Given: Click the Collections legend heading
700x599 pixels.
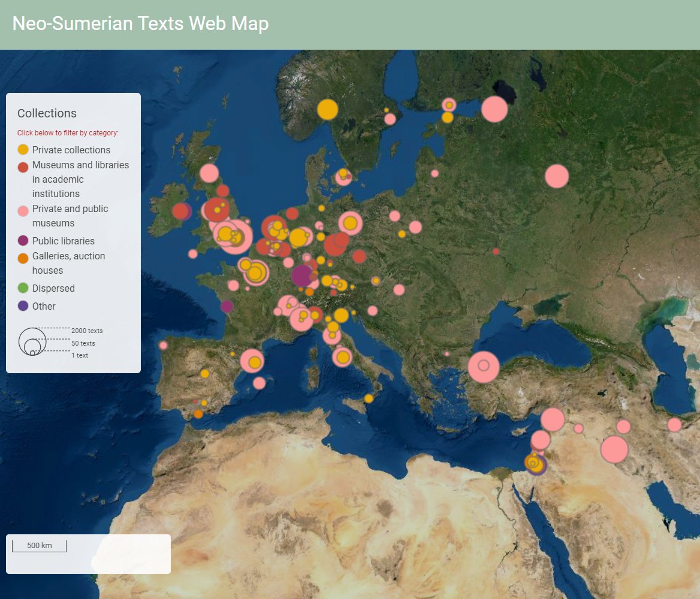Looking at the screenshot, I should 47,113.
